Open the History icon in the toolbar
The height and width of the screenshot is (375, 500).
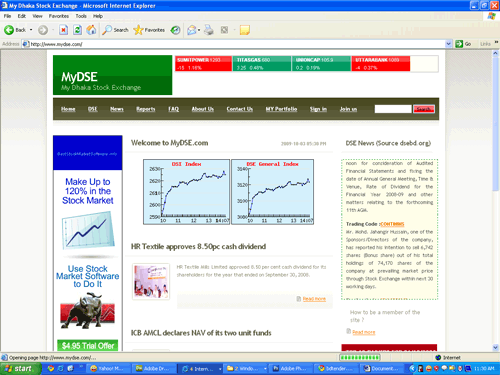[175, 30]
